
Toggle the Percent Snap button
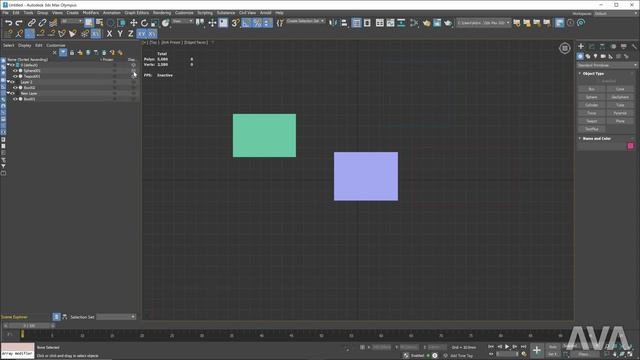point(257,23)
